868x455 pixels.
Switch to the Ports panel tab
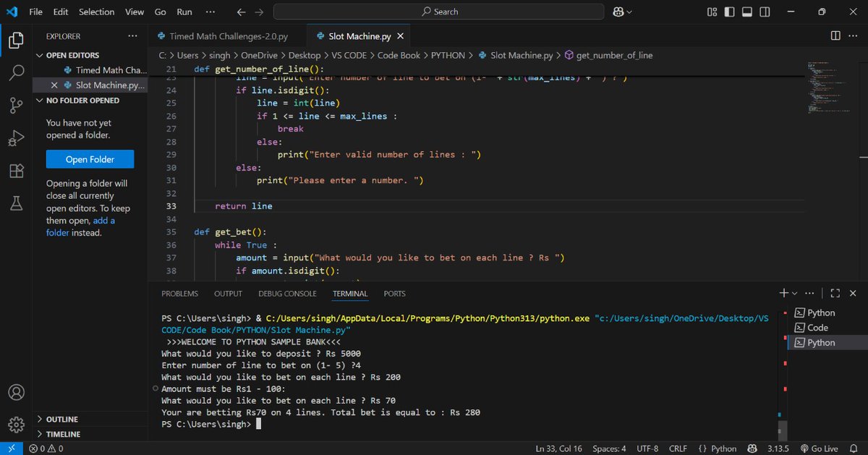395,294
